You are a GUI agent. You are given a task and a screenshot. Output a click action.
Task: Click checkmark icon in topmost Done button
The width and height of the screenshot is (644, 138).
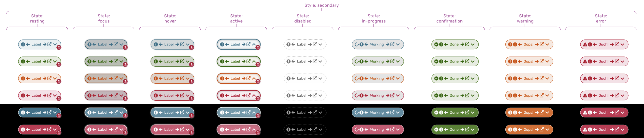point(436,44)
